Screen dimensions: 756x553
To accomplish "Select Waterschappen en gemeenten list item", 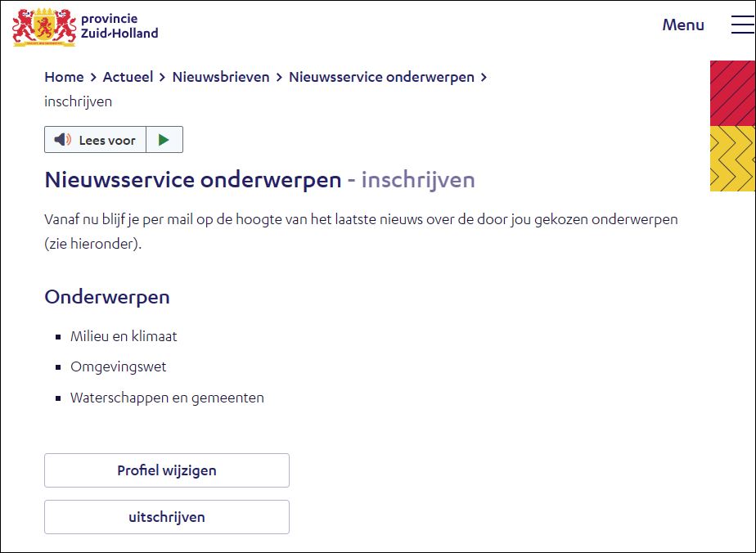I will click(x=167, y=398).
